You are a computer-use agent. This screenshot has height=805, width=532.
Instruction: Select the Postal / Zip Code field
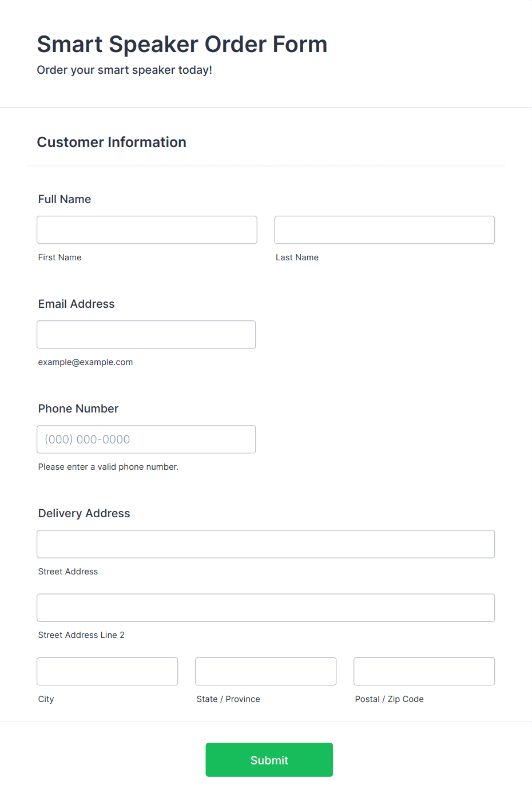(x=424, y=671)
